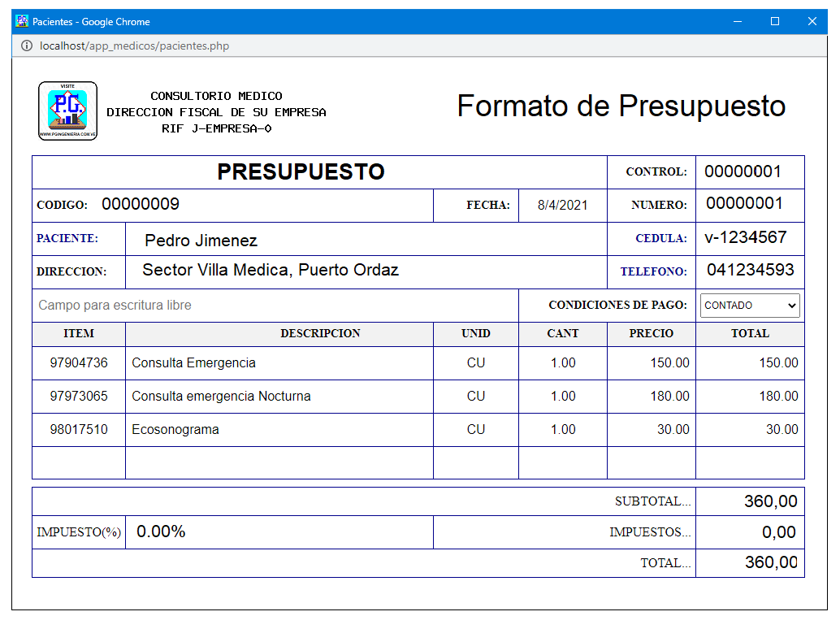Click the subtotal amount 360,00
The height and width of the screenshot is (629, 840).
click(x=770, y=501)
